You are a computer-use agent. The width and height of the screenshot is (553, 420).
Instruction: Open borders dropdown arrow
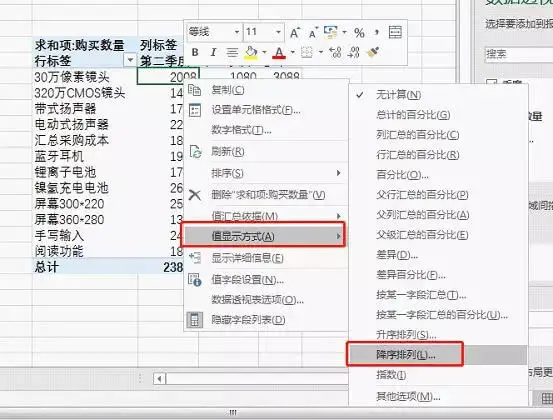[321, 53]
